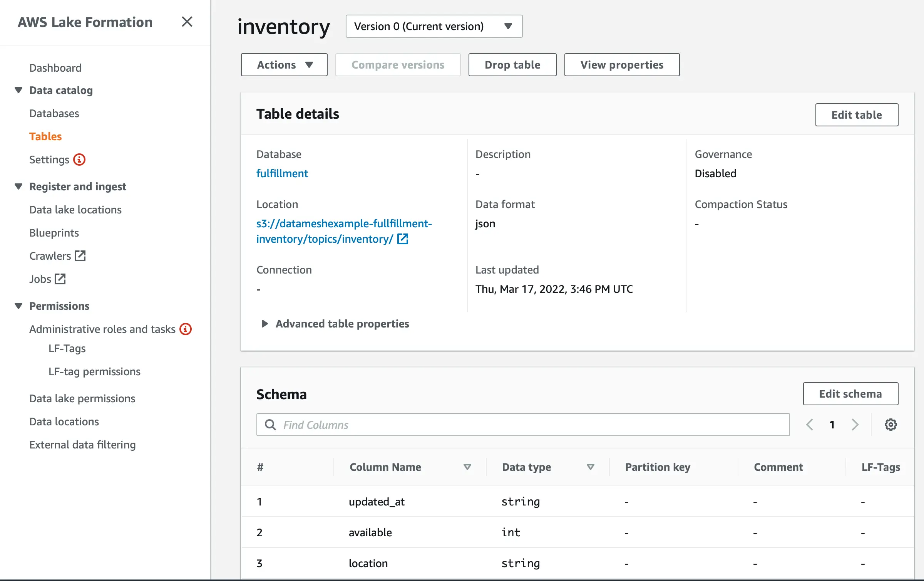This screenshot has width=924, height=581.
Task: Click the S3 location external link icon
Action: 403,239
